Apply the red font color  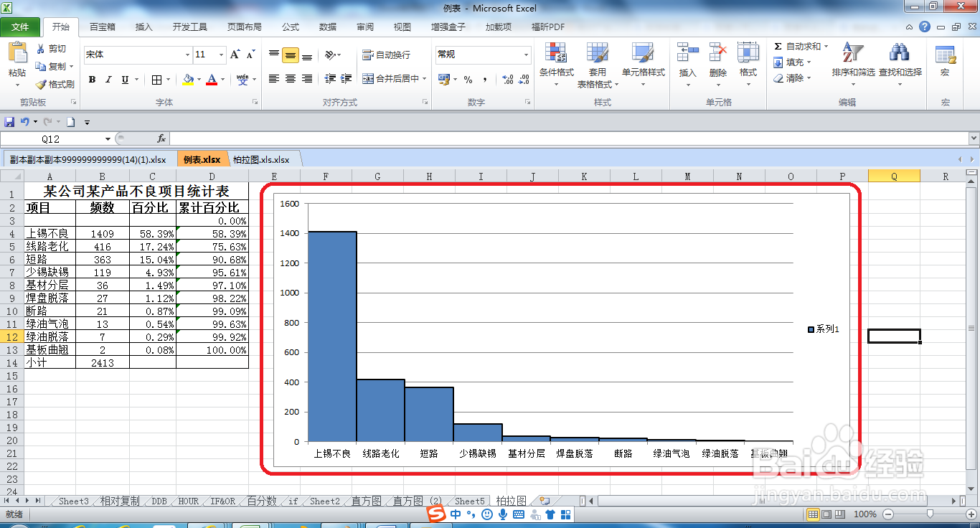pos(212,80)
